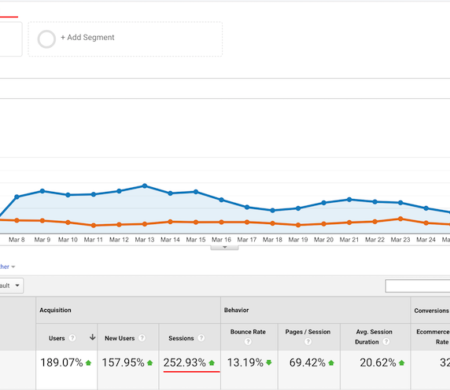
Task: Click the Sessions help question icon
Action: [x=201, y=338]
